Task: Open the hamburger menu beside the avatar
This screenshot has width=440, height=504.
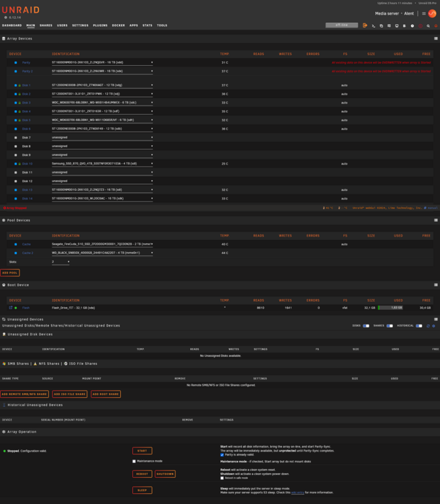Action: pyautogui.click(x=424, y=13)
